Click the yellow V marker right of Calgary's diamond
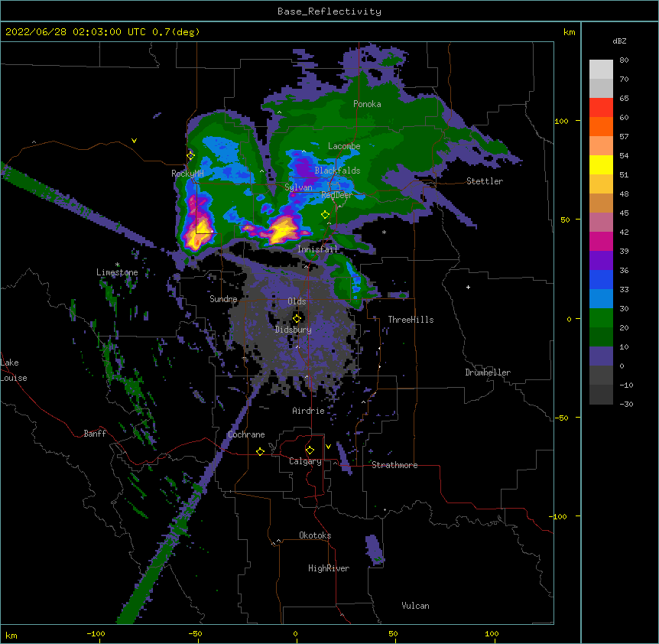The width and height of the screenshot is (659, 644). 328,447
